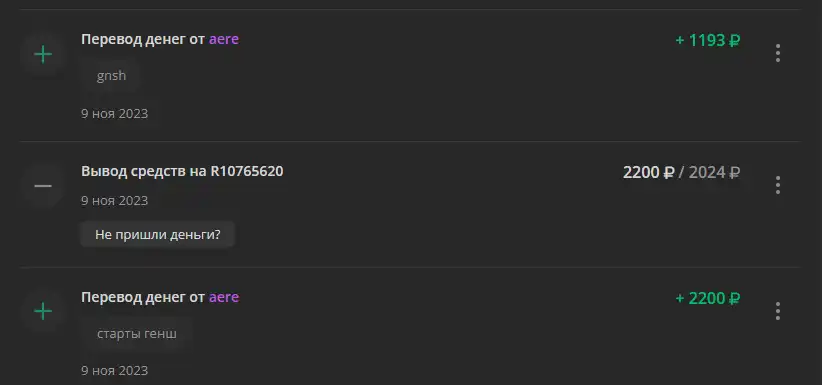
Task: Click the "Не пришли деньги?" button
Action: 157,234
